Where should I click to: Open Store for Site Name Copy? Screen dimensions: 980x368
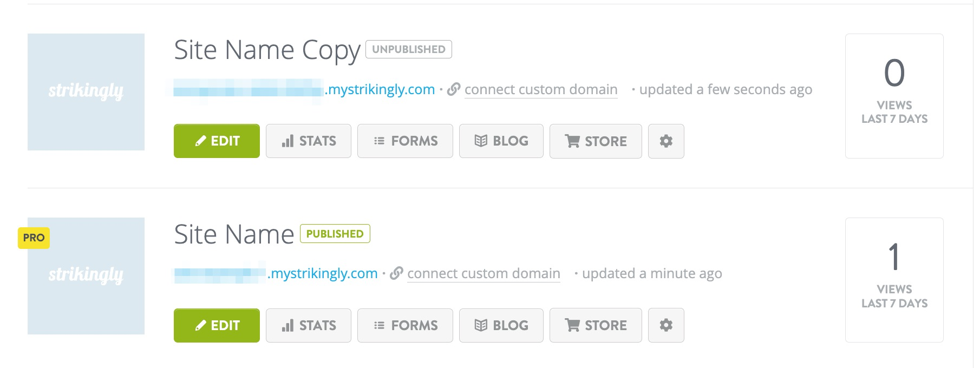596,141
